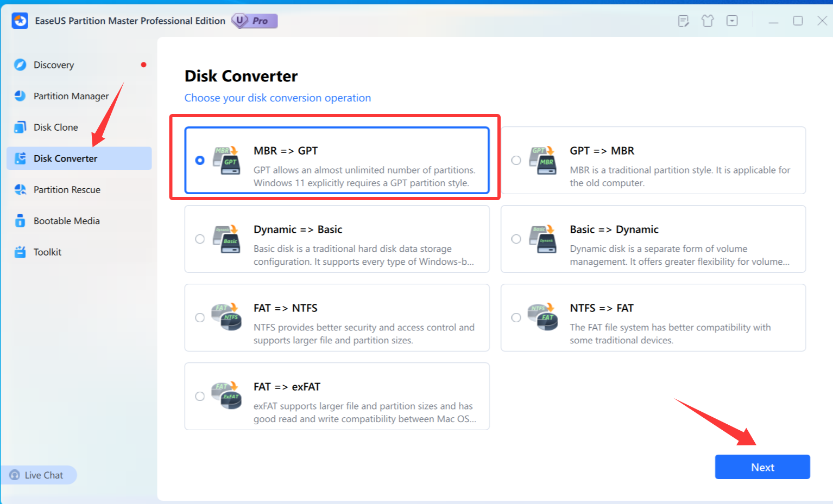The width and height of the screenshot is (833, 504).
Task: Click the Disk Converter sidebar icon
Action: 20,158
